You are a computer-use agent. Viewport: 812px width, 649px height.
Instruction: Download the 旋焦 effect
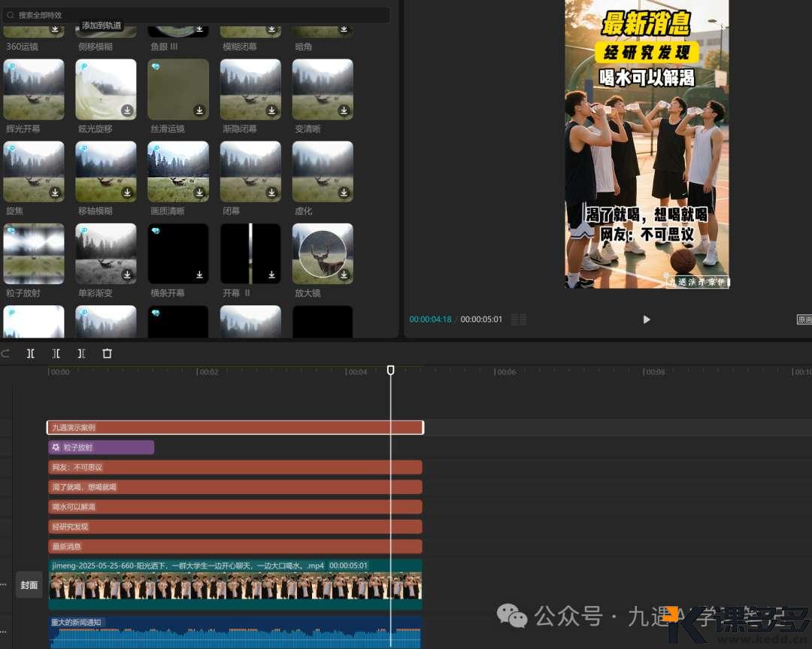point(55,193)
